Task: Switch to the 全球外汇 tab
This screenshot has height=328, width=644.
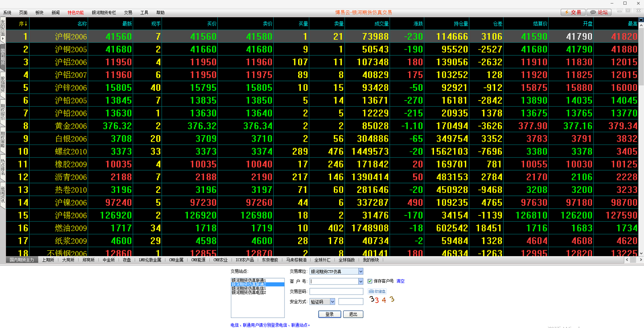Action: coord(322,260)
